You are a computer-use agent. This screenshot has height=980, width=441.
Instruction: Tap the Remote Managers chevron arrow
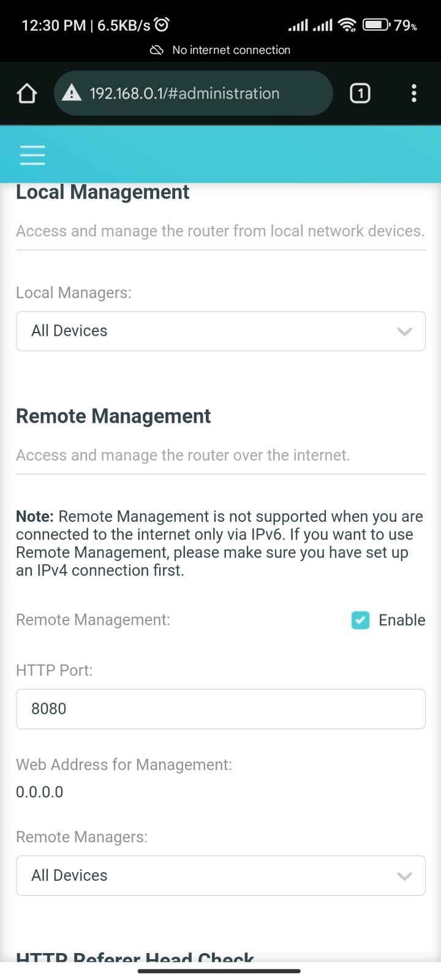pos(404,876)
